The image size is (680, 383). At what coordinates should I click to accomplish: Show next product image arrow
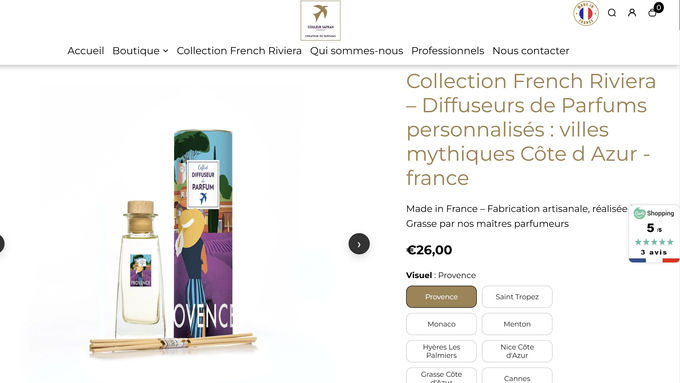(x=359, y=244)
